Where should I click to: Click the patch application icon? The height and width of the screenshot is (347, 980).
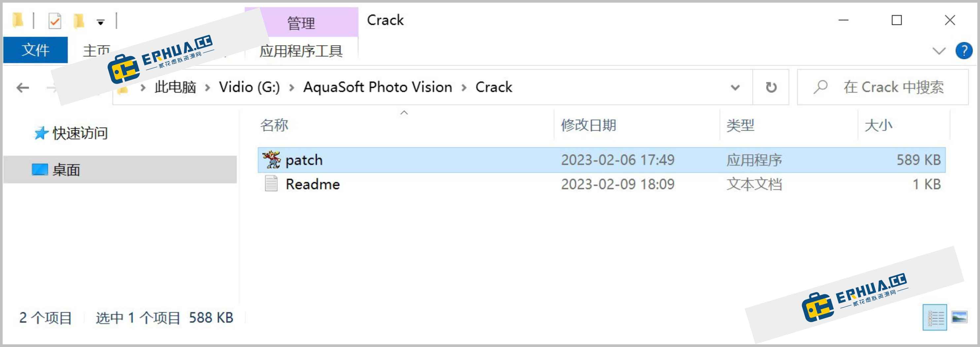(x=271, y=160)
